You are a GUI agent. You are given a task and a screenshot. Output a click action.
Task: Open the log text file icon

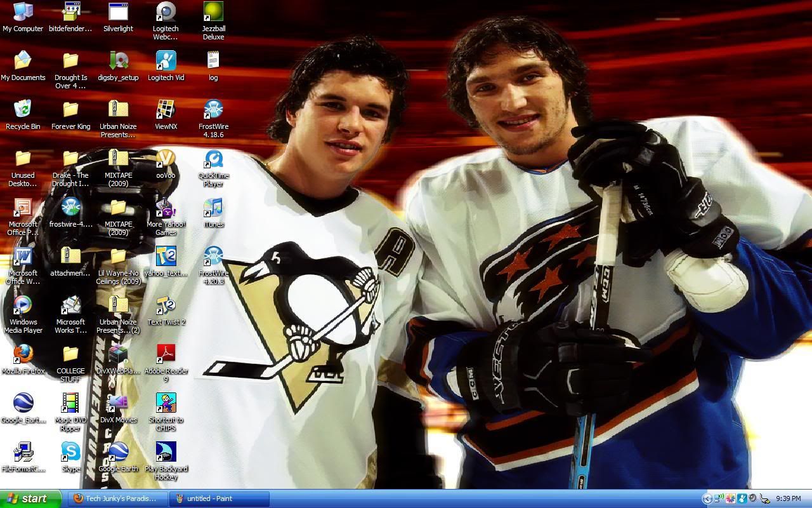[213, 67]
